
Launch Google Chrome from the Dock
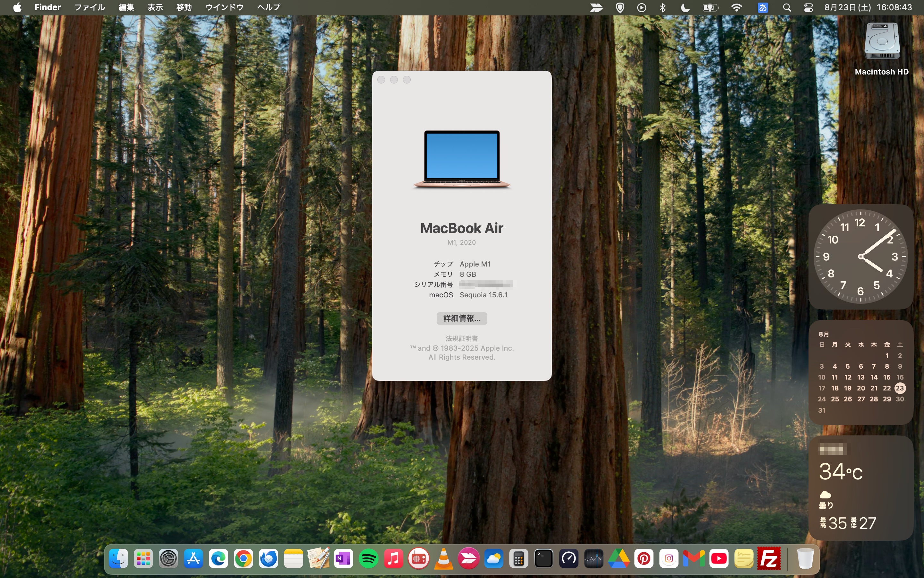point(243,559)
